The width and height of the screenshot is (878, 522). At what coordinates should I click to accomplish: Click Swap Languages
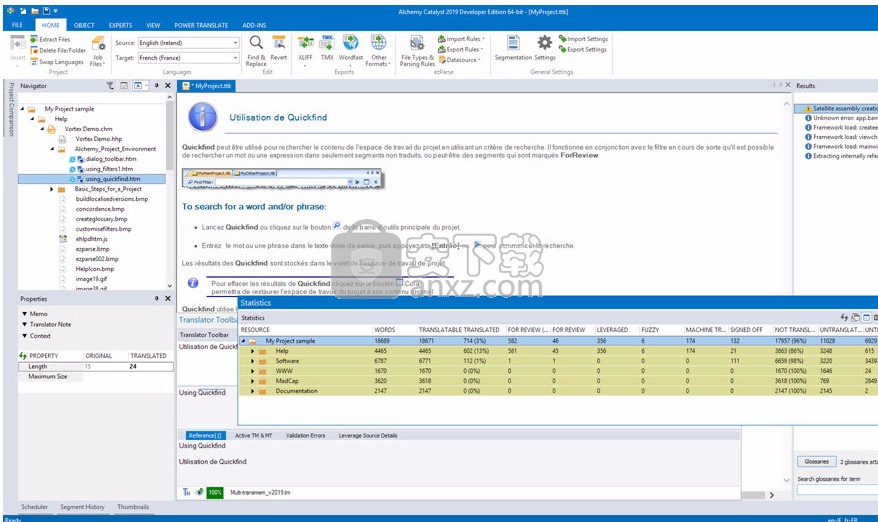pos(57,62)
